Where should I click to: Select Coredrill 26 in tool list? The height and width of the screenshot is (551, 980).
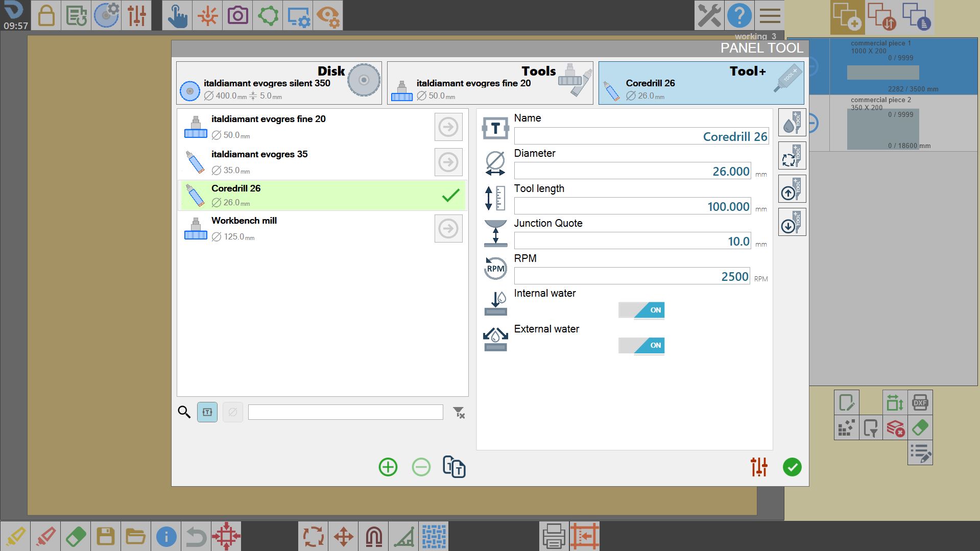coord(322,195)
